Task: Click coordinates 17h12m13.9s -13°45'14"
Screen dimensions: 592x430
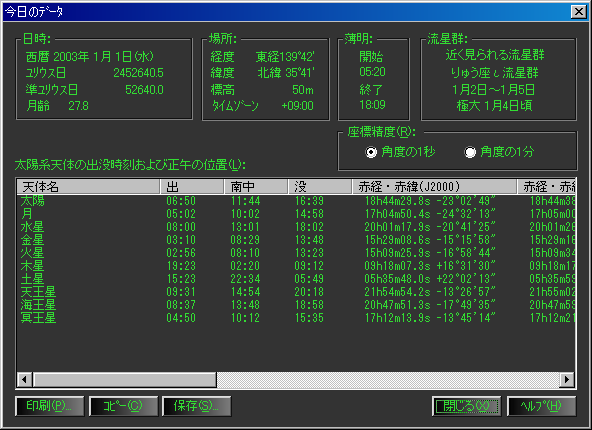Action: pyautogui.click(x=430, y=318)
